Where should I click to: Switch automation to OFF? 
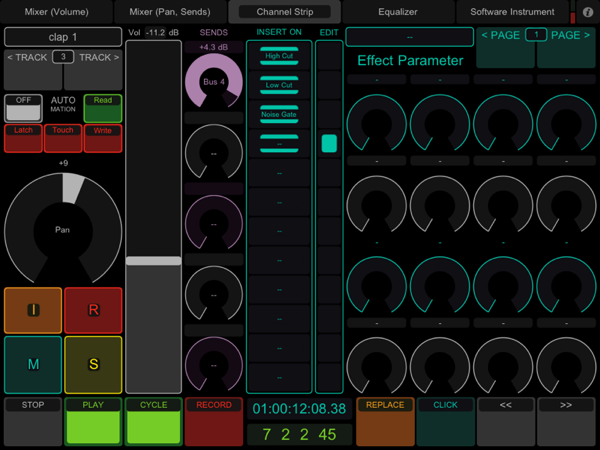(22, 108)
